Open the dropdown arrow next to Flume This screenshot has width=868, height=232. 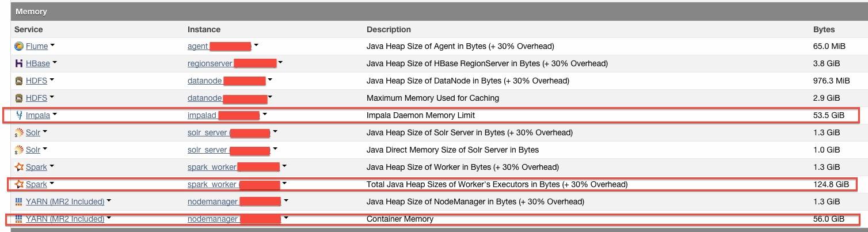coord(52,45)
